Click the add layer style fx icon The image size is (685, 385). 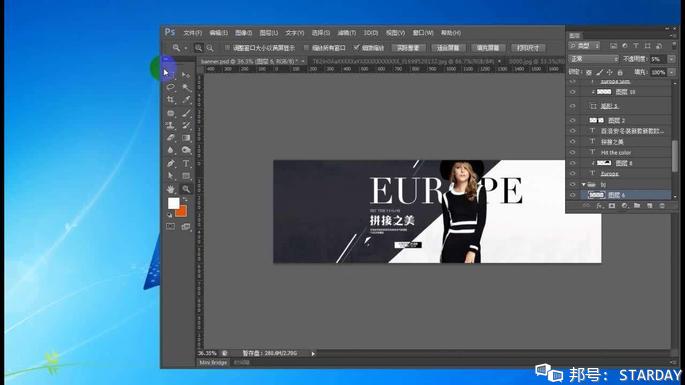click(599, 205)
